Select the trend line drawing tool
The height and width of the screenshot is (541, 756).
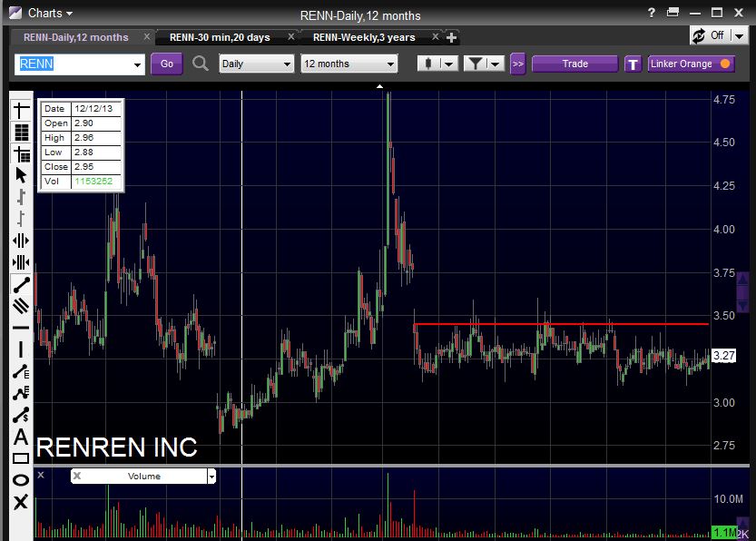point(21,284)
